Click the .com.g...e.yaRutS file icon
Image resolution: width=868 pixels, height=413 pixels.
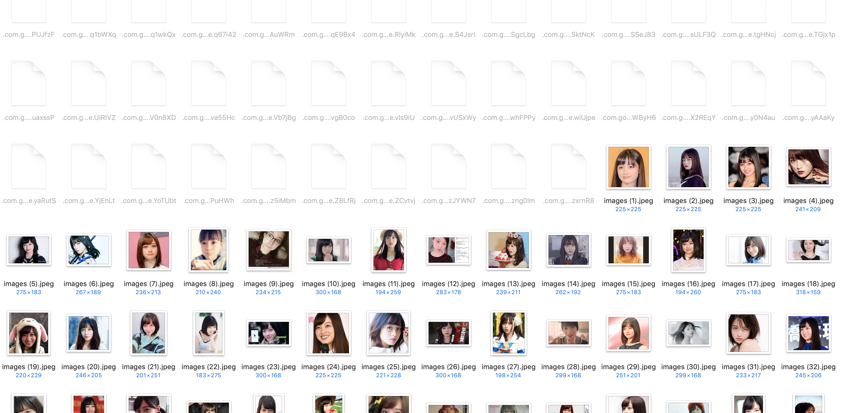click(29, 166)
